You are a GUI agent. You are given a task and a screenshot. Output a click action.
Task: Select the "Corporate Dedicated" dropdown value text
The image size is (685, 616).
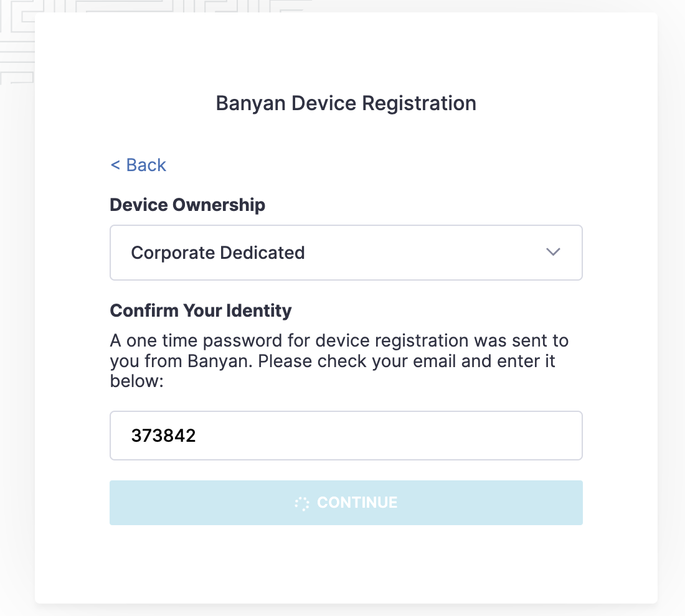[x=218, y=253]
